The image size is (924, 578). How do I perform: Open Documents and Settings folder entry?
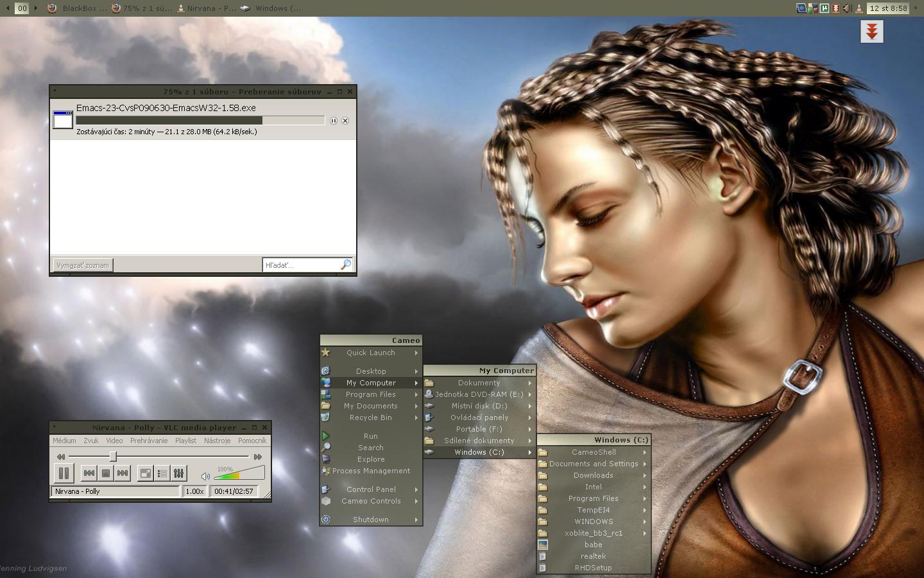[x=594, y=464]
